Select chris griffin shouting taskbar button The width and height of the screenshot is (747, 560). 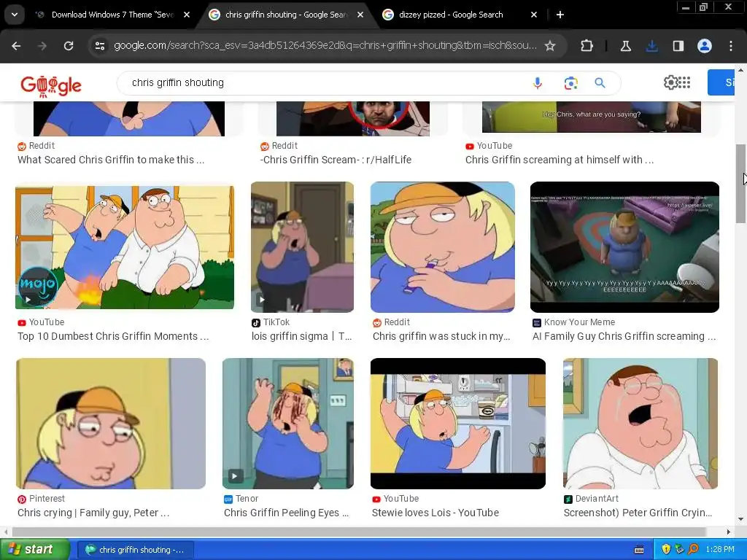pos(135,550)
